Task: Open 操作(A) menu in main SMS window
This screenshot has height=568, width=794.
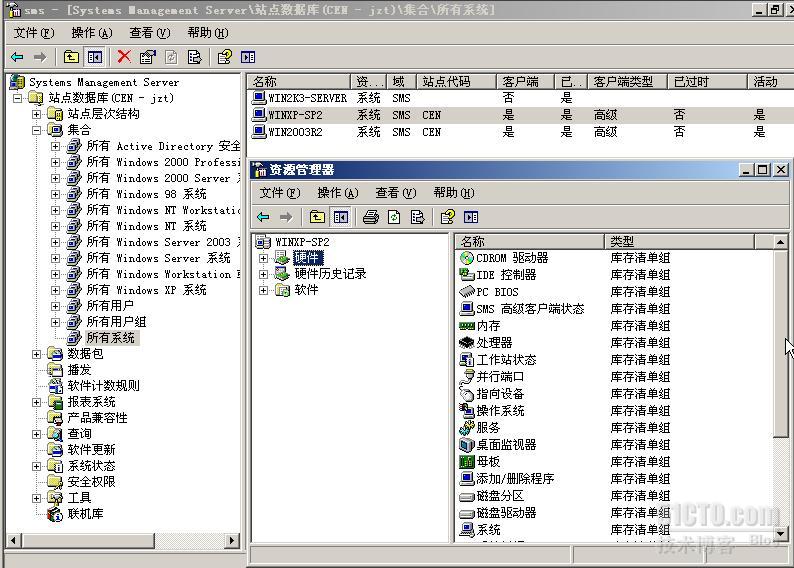Action: 92,33
